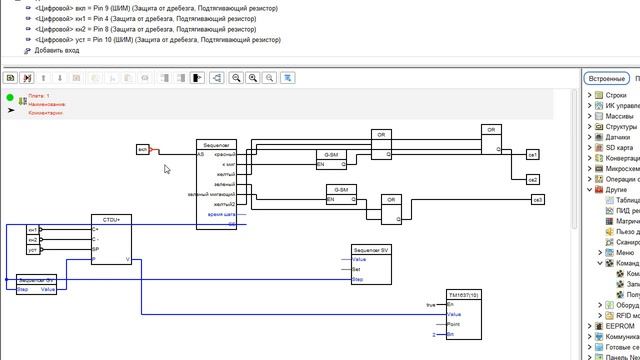Click the green status circle of board 1
640x360 pixels.
tap(10, 98)
